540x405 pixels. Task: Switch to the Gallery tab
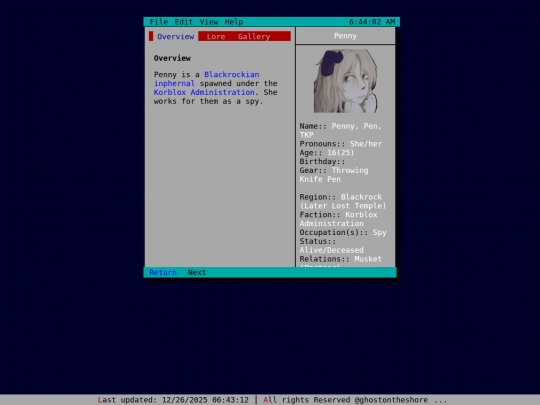pyautogui.click(x=254, y=37)
